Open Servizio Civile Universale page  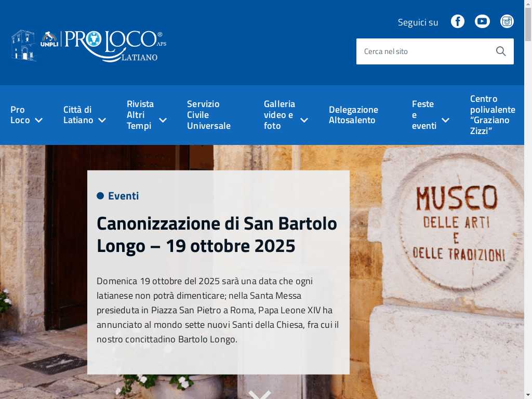[x=209, y=115]
